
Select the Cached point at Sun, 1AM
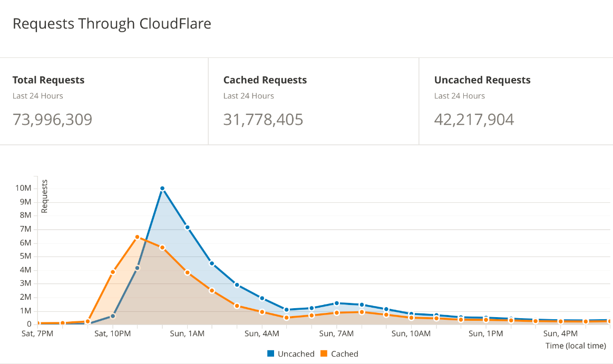click(x=187, y=273)
